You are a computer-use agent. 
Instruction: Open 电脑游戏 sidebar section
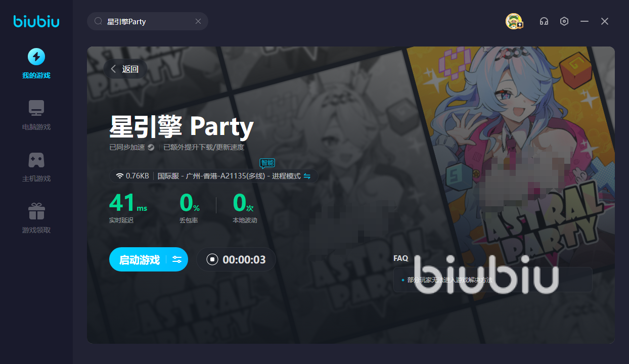[x=36, y=115]
